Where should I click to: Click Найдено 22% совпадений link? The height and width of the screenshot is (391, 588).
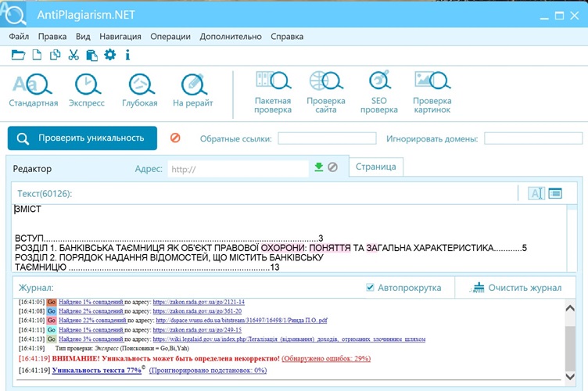92,320
